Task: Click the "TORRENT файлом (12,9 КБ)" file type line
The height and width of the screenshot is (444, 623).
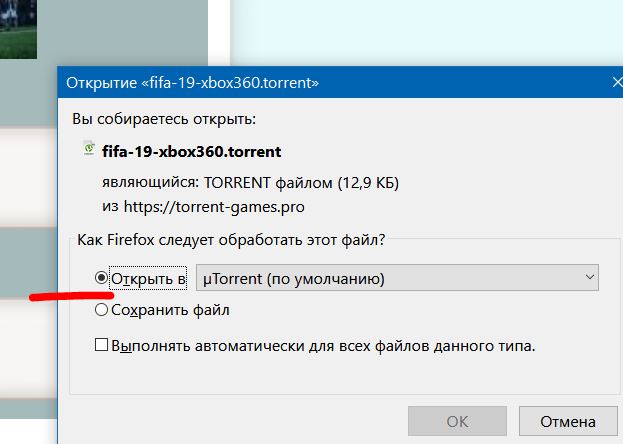Action: click(301, 183)
